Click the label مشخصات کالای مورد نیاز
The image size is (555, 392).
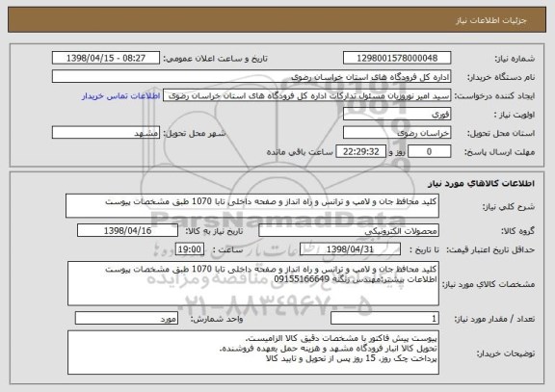489,284
